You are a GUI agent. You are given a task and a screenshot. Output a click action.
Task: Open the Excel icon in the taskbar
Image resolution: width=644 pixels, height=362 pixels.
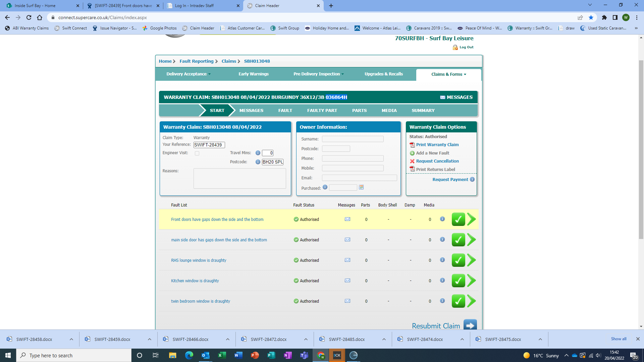coord(222,355)
